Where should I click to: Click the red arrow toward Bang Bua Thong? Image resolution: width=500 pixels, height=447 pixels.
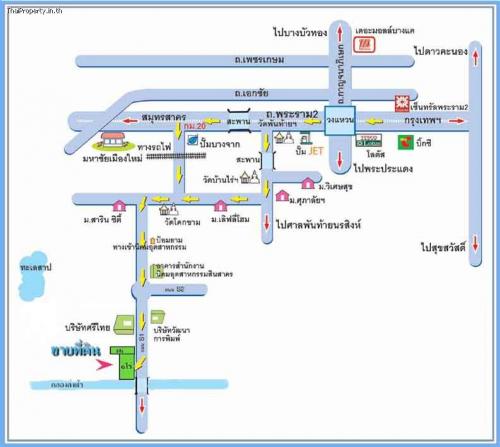[340, 33]
